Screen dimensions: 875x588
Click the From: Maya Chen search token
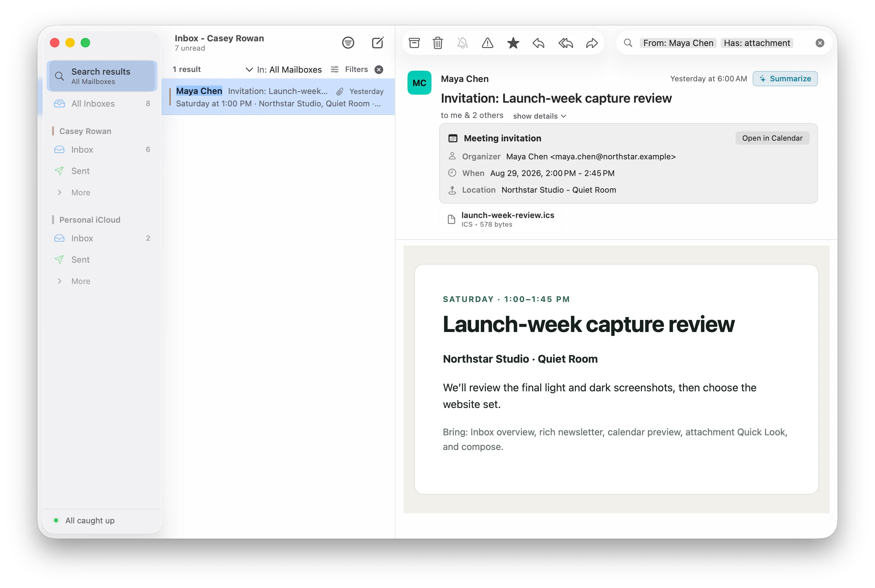coord(678,43)
